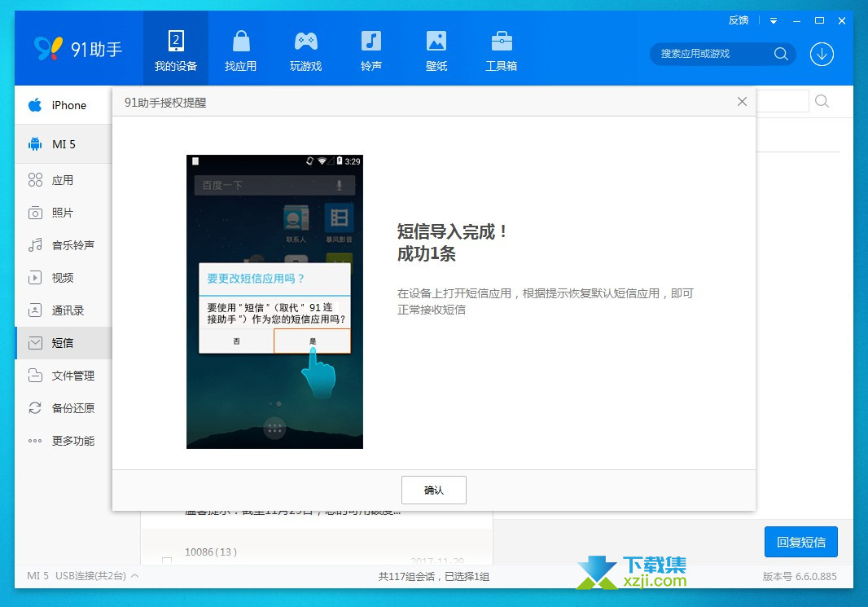Click the 反馈 feedback link
The image size is (868, 607).
[x=739, y=20]
